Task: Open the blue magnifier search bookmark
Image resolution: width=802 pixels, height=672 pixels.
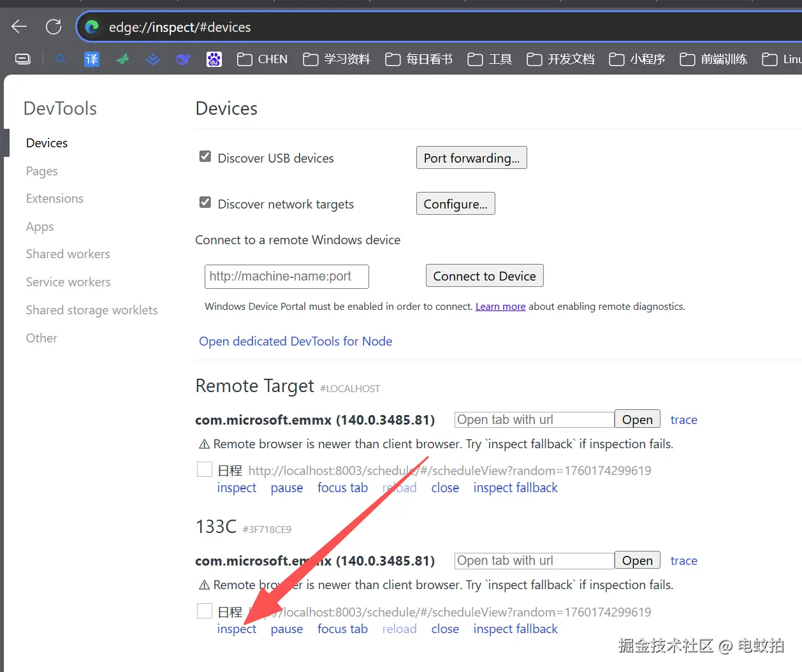Action: click(x=61, y=59)
